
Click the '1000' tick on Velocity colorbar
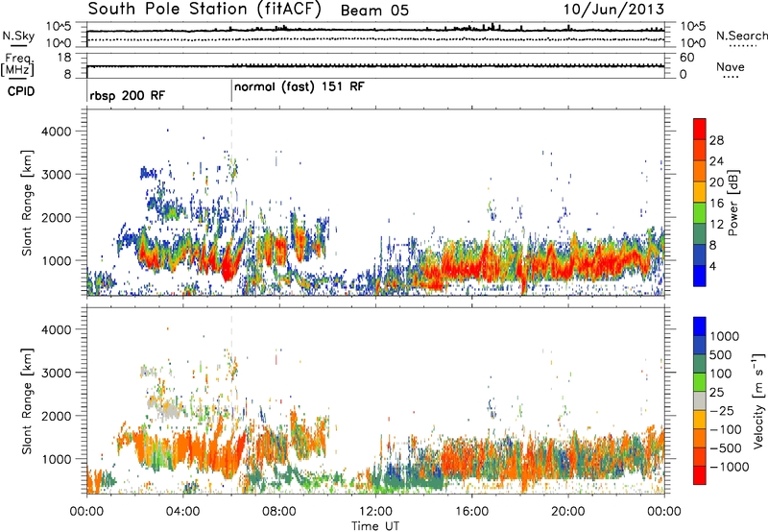[x=725, y=336]
